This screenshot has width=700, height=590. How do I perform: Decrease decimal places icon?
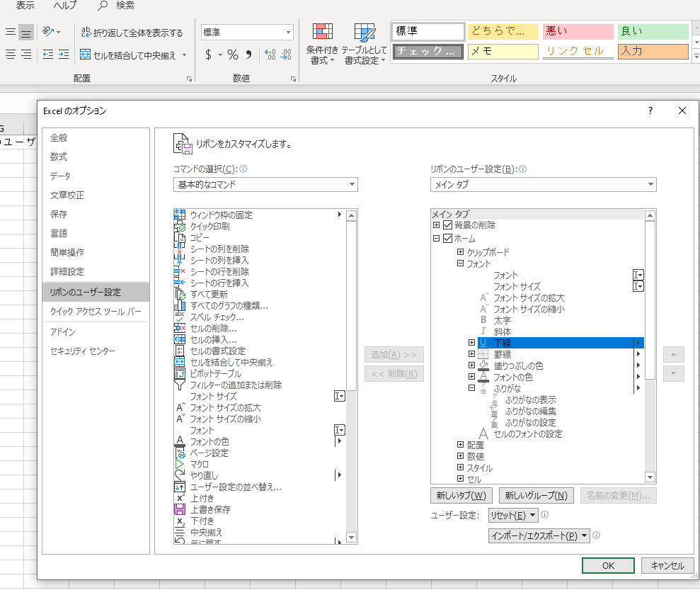click(x=286, y=55)
